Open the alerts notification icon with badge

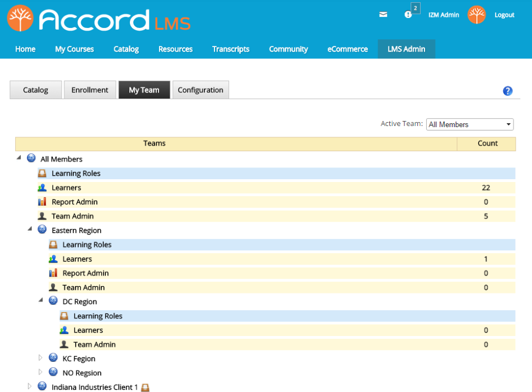pyautogui.click(x=408, y=15)
